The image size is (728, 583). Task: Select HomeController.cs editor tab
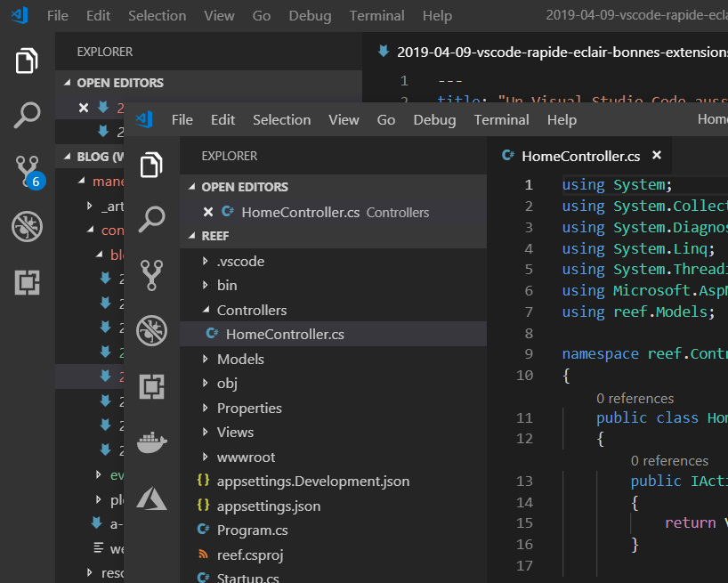tap(580, 156)
